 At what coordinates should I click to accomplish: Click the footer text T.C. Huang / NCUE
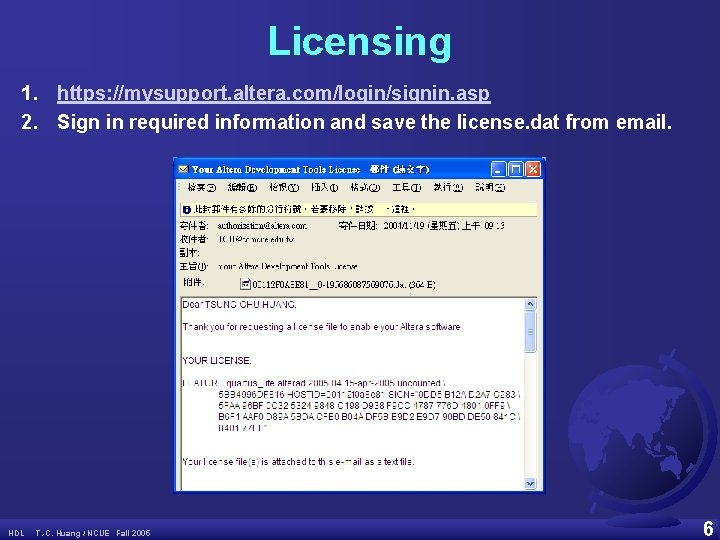coord(73,533)
